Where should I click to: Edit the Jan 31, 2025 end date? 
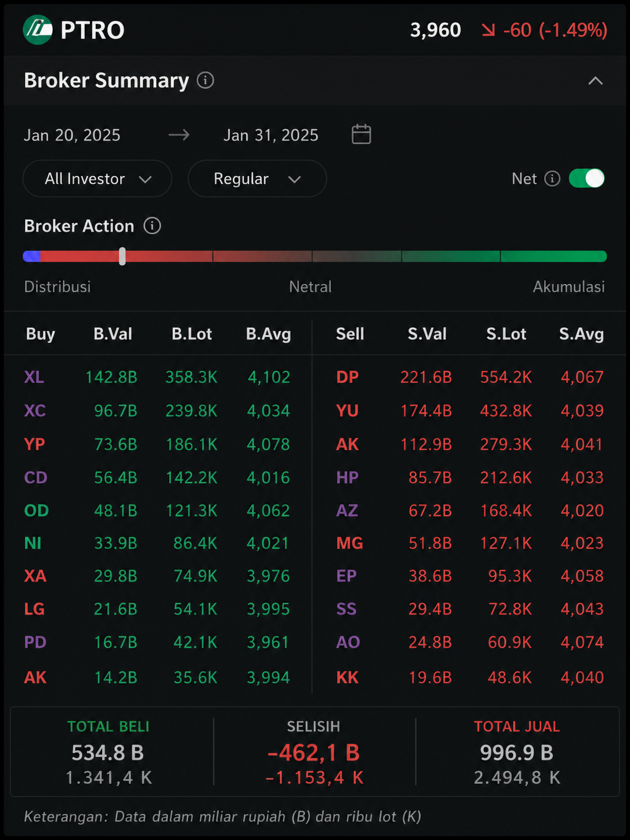tap(271, 135)
